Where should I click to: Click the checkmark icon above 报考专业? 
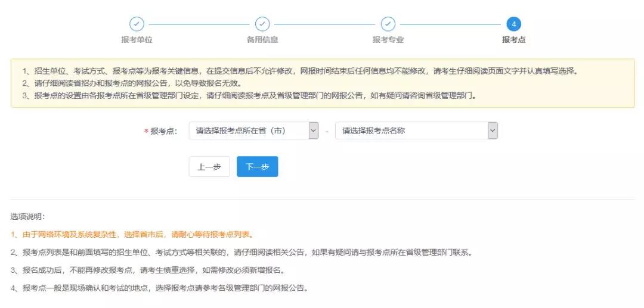coord(388,24)
